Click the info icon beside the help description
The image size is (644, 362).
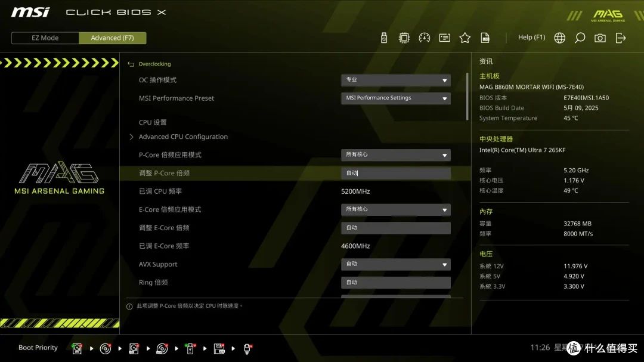129,307
